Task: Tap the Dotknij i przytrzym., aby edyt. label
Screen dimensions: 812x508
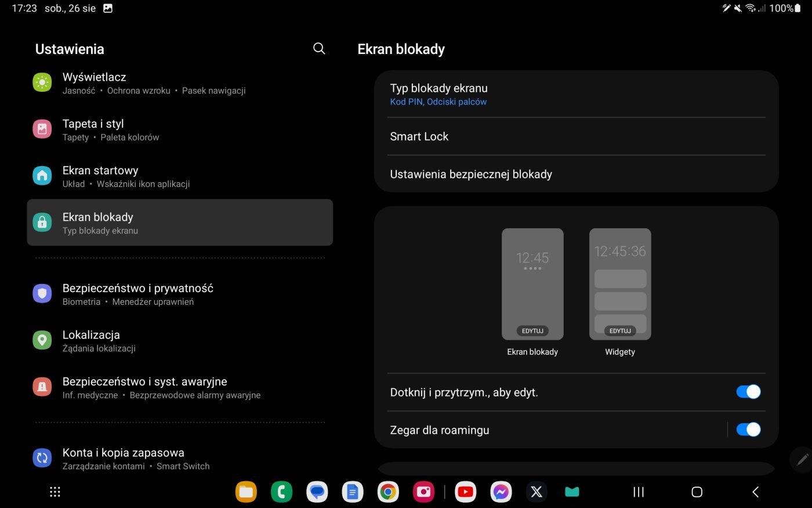Action: pyautogui.click(x=464, y=392)
